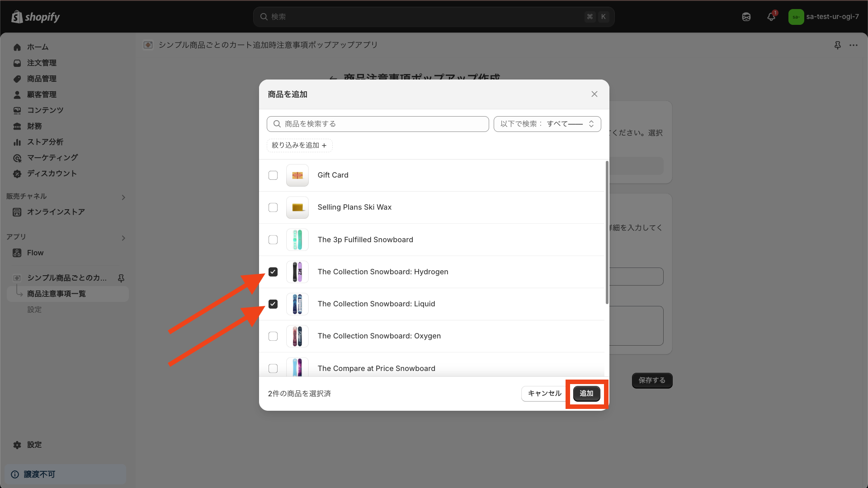Click the 追加 button
Image resolution: width=868 pixels, height=488 pixels.
[x=586, y=394]
